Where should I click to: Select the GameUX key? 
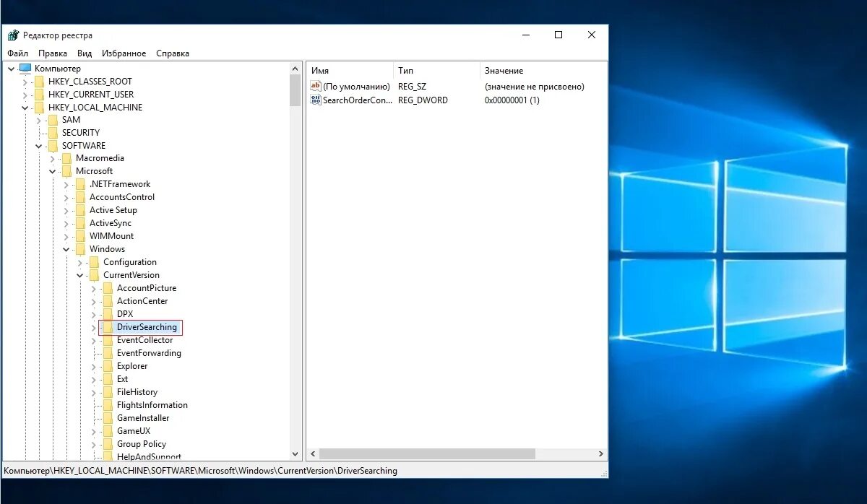click(x=134, y=431)
